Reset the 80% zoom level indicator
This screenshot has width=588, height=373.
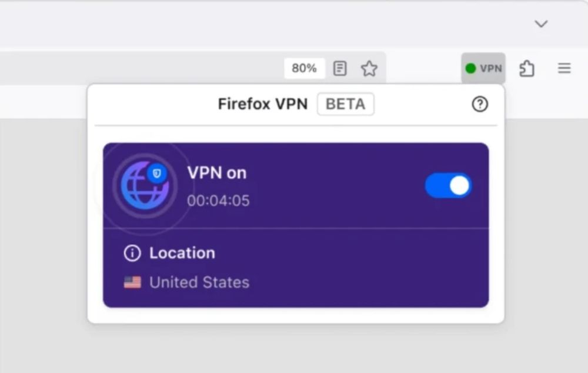[304, 68]
